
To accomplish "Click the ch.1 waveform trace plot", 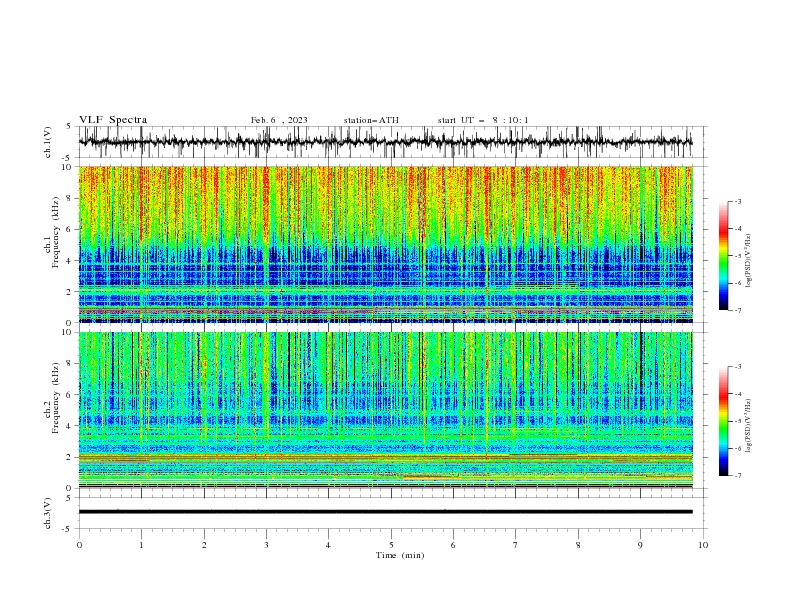I will point(385,142).
